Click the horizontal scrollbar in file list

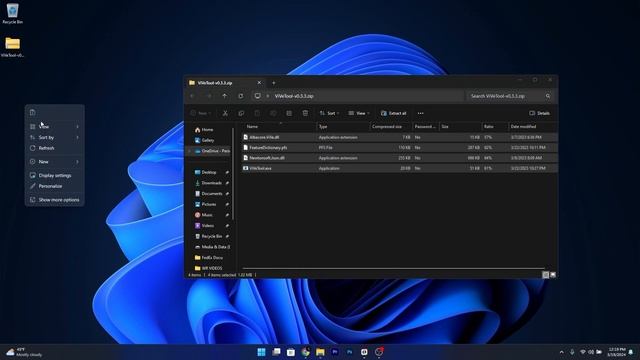tap(393, 269)
